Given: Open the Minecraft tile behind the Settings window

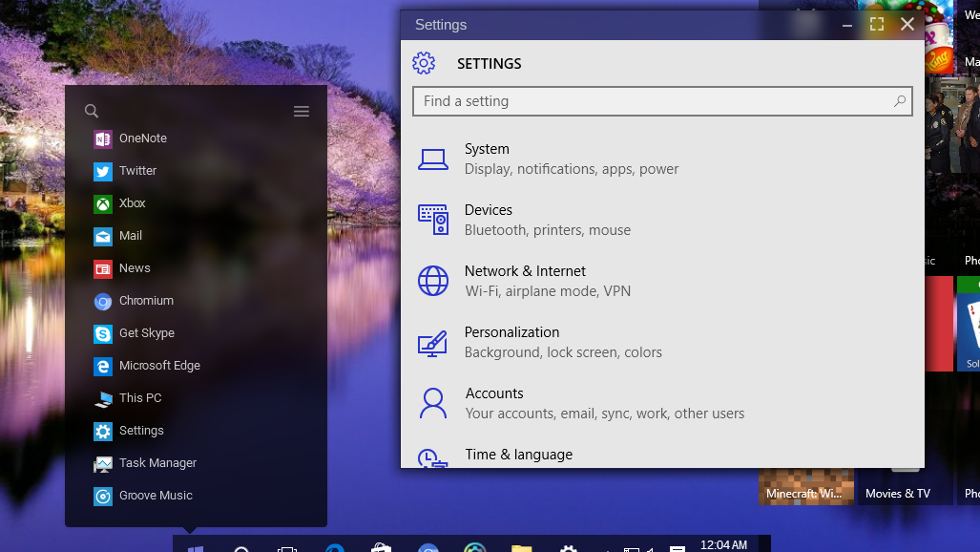Looking at the screenshot, I should [806, 486].
